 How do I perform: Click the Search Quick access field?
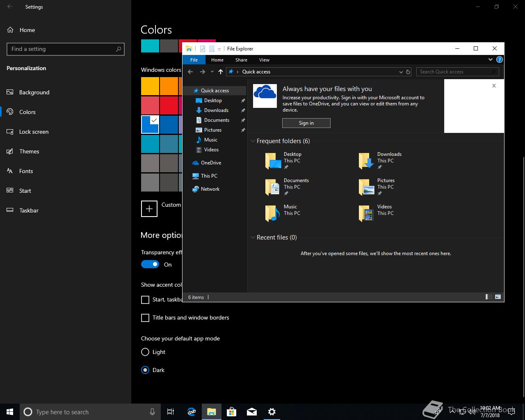[457, 72]
